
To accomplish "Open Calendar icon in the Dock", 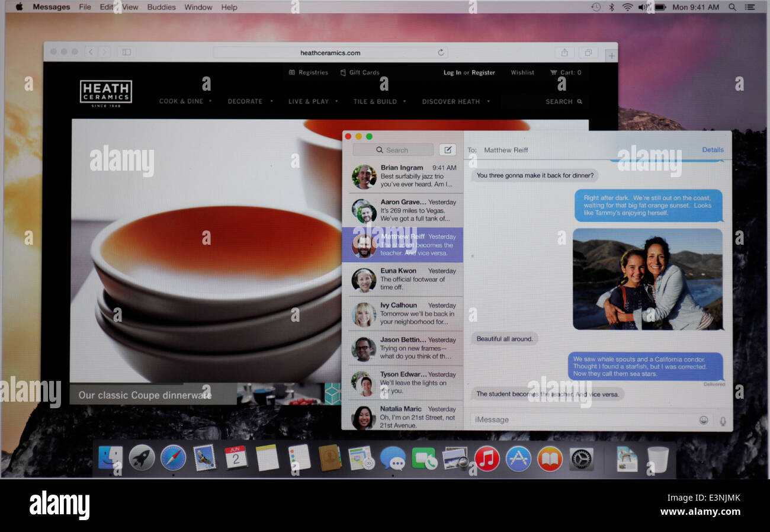I will pyautogui.click(x=236, y=458).
